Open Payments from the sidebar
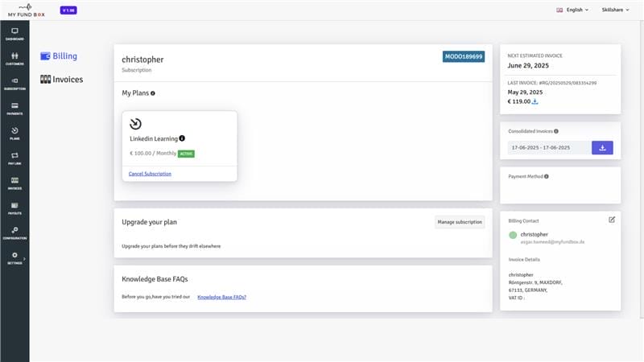This screenshot has height=362, width=644. pos(14,108)
